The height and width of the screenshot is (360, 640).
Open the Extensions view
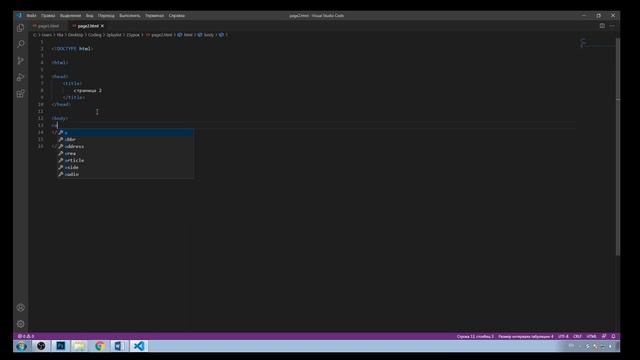click(x=20, y=94)
